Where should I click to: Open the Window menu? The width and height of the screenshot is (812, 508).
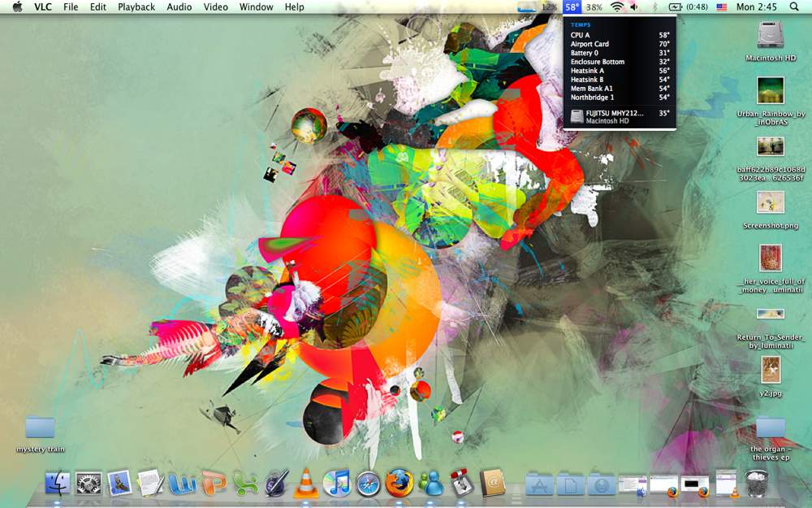pos(257,7)
